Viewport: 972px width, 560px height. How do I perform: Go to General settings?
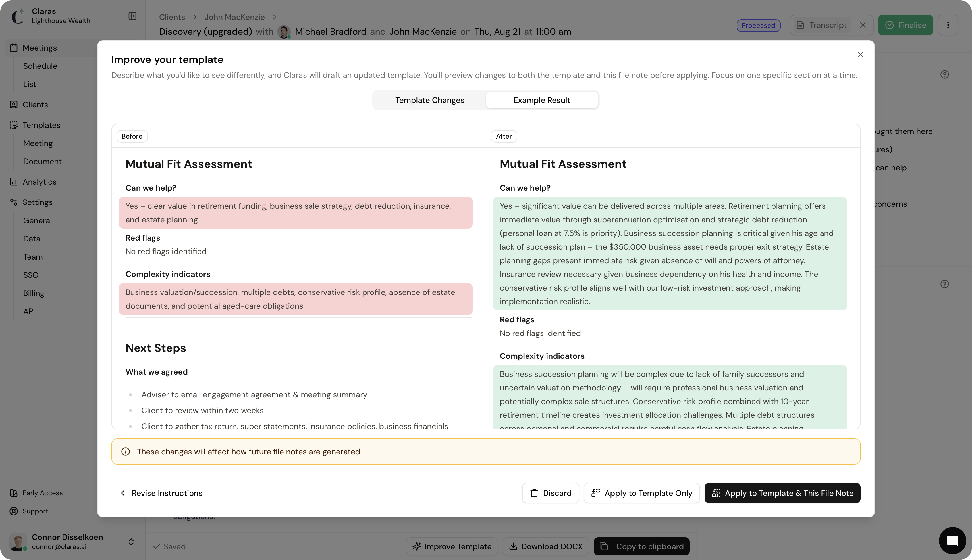(x=37, y=220)
